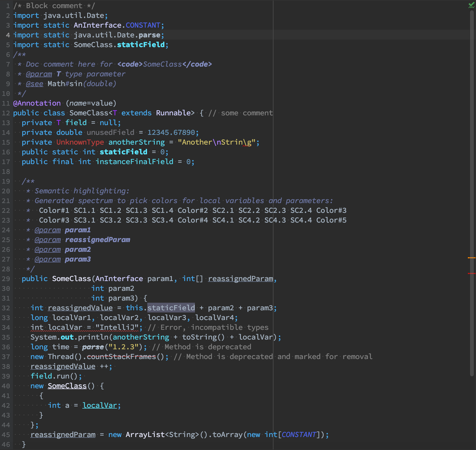Screen dimensions: 476x450
Task: Click 'staticField' in the line 5 import
Action: coord(141,45)
